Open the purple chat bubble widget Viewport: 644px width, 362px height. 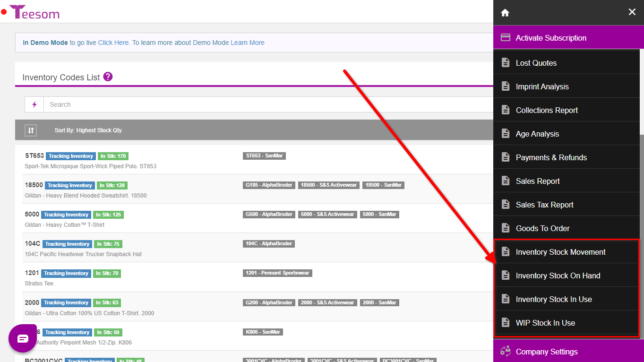coord(23,338)
